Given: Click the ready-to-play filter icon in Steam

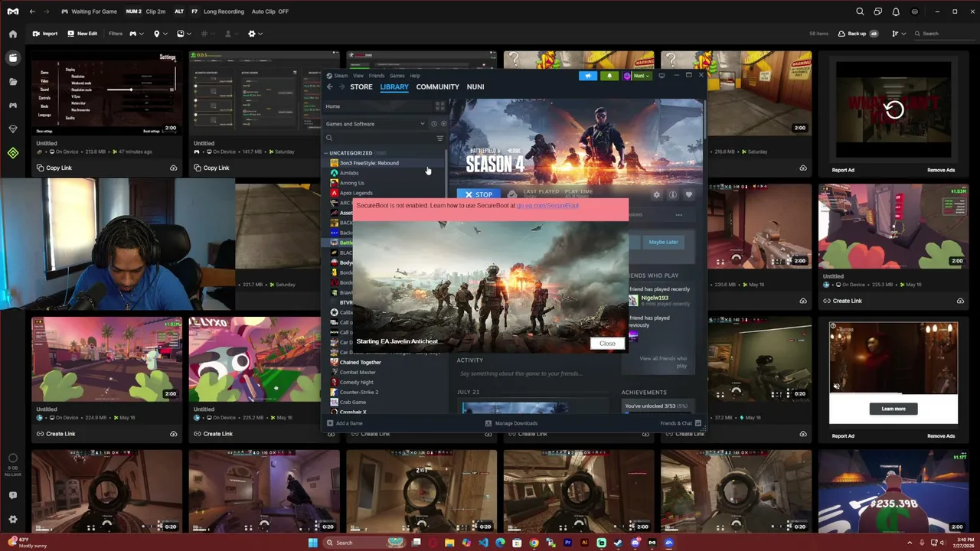Looking at the screenshot, I should (x=443, y=124).
